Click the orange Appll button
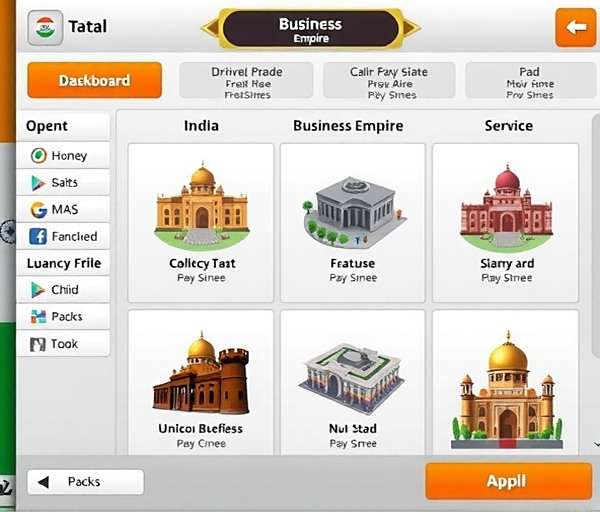 coord(509,481)
